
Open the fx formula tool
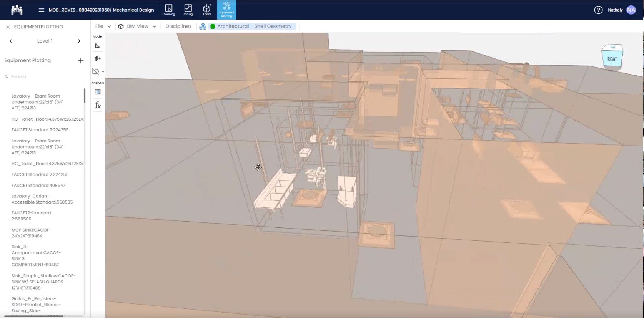tap(98, 105)
